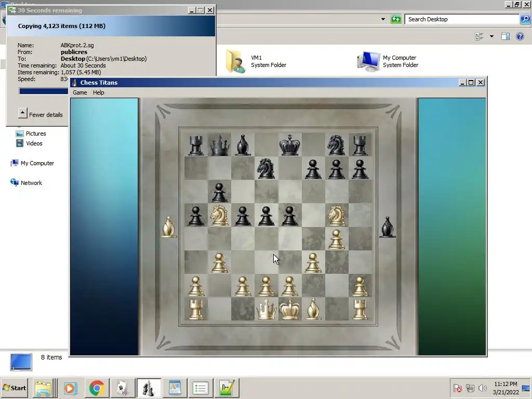Select the black bishop on c8
Viewport: 532px width, 399px height.
tap(243, 145)
